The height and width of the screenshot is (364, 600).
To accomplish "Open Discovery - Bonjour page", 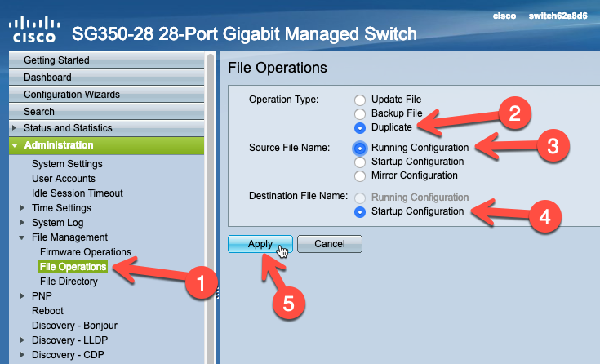I will coord(74,326).
